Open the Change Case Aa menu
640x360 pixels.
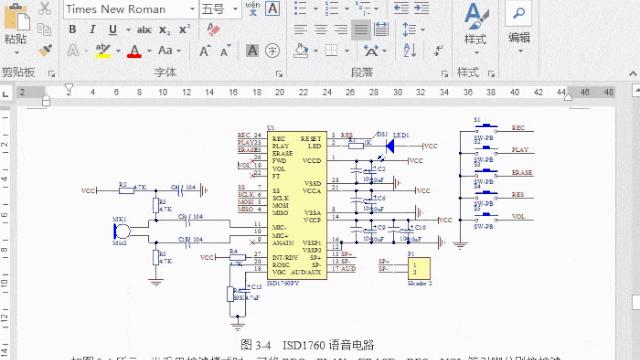click(x=169, y=51)
